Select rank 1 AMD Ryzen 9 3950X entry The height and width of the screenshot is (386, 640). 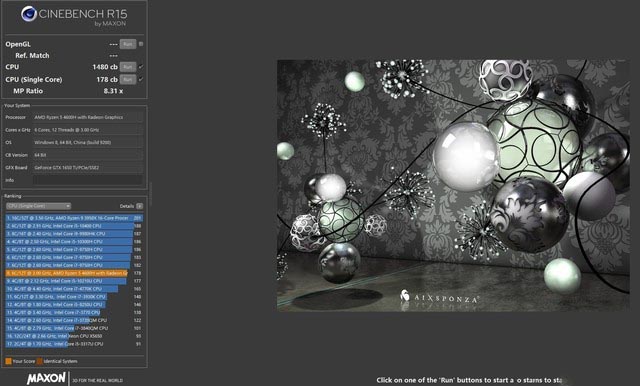(74, 218)
